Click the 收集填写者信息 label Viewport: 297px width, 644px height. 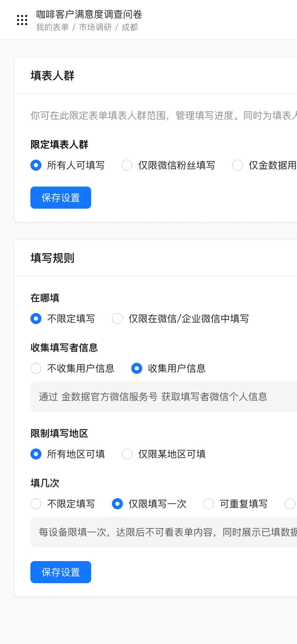click(64, 348)
